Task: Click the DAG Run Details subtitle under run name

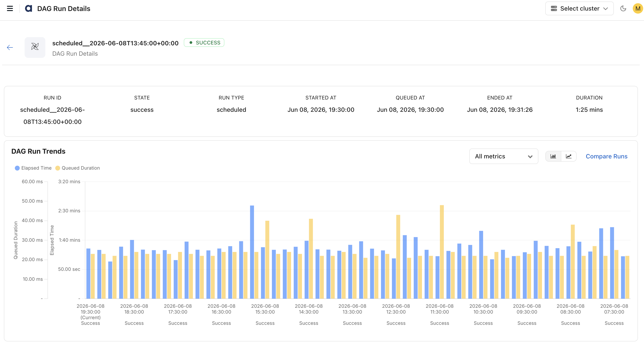Action: (75, 54)
